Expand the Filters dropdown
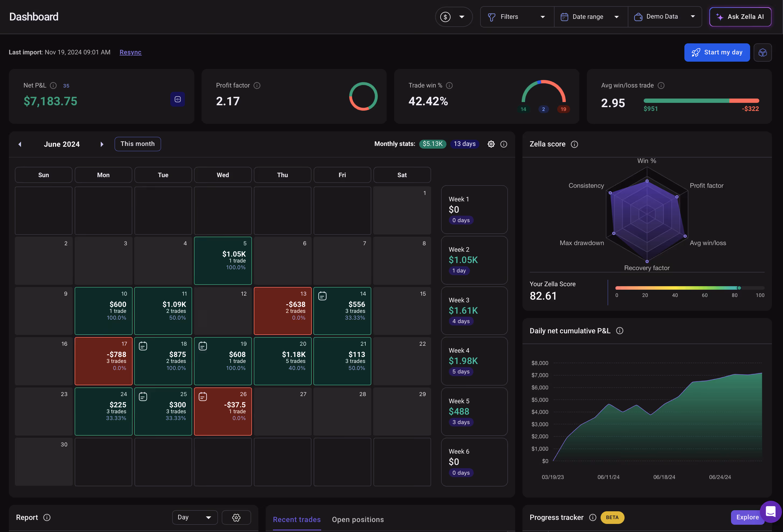783x532 pixels. (517, 17)
